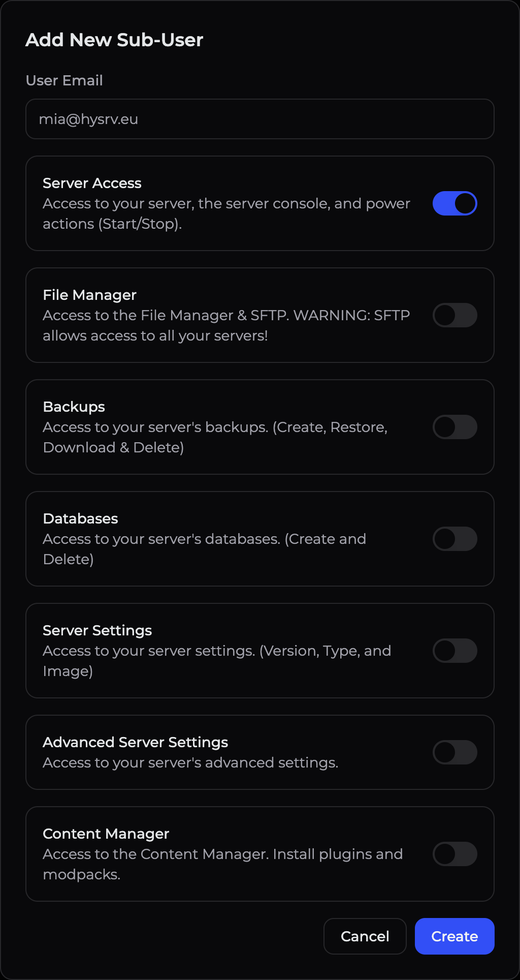Click the SFTP warning description text
The image size is (520, 980).
click(x=226, y=325)
